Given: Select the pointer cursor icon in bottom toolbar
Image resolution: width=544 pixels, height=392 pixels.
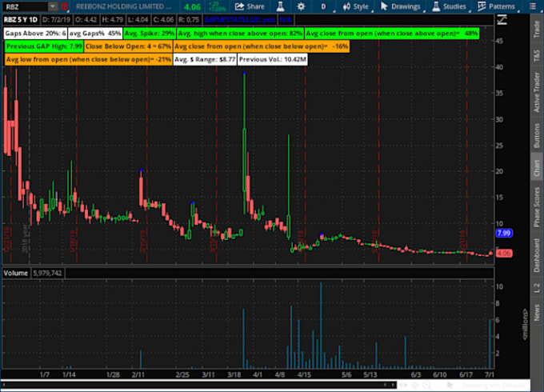Looking at the screenshot, I should pos(450,385).
